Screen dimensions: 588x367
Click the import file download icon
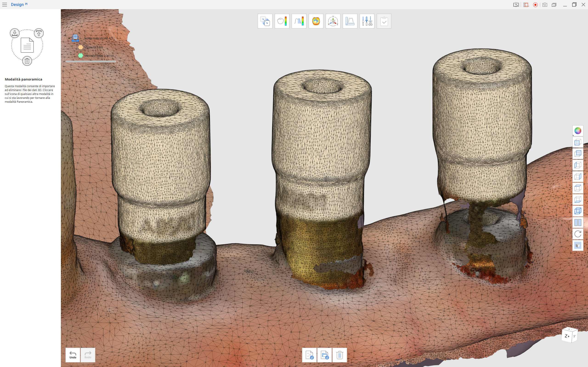coord(14,33)
